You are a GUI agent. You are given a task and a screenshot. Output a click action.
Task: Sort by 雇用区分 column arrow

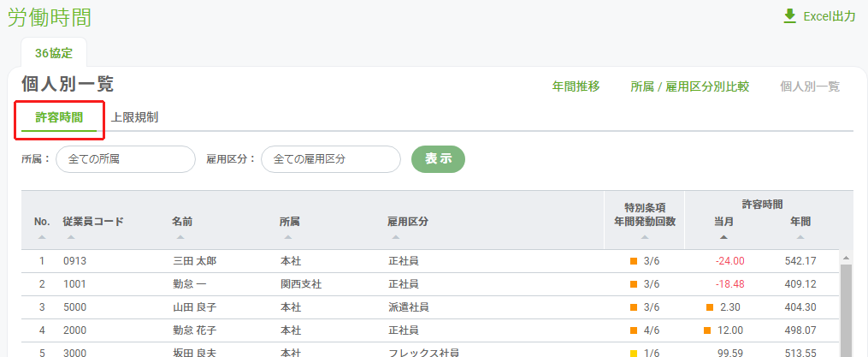[395, 237]
